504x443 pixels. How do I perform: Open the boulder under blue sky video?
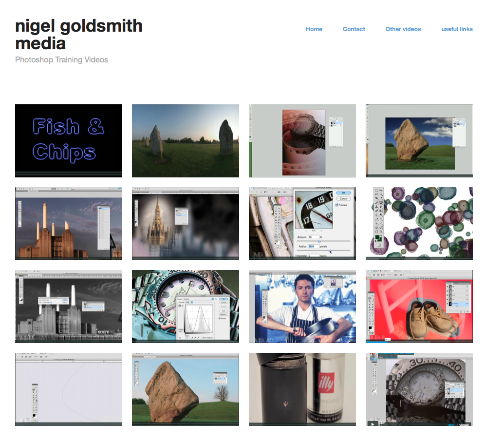(419, 140)
